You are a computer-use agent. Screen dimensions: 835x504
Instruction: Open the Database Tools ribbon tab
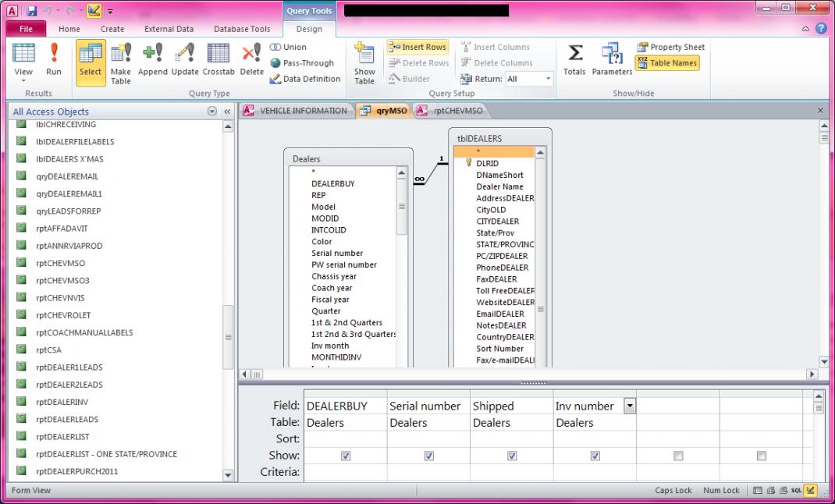point(242,29)
